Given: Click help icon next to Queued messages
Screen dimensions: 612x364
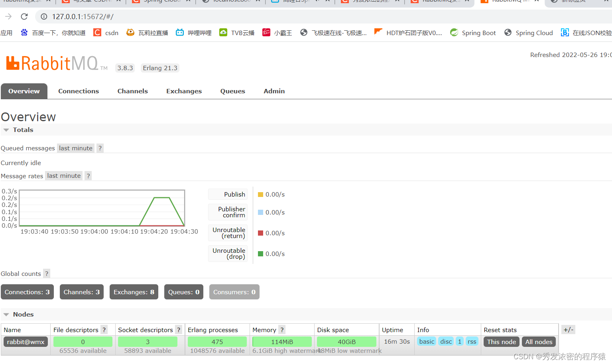Looking at the screenshot, I should point(100,148).
